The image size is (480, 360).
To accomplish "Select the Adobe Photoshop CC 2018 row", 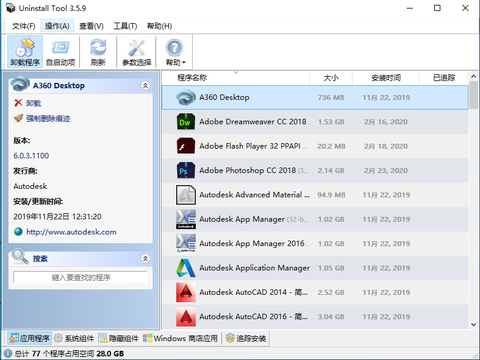I will (x=315, y=170).
